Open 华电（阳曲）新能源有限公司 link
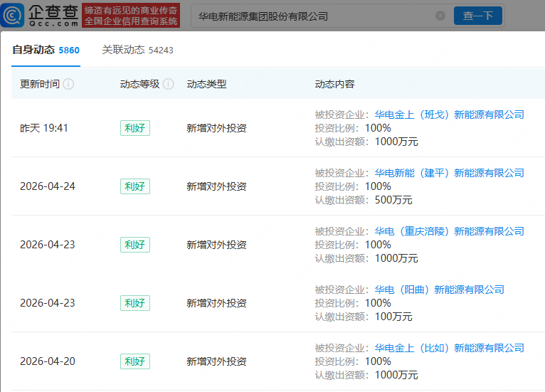545x392 pixels. (439, 290)
